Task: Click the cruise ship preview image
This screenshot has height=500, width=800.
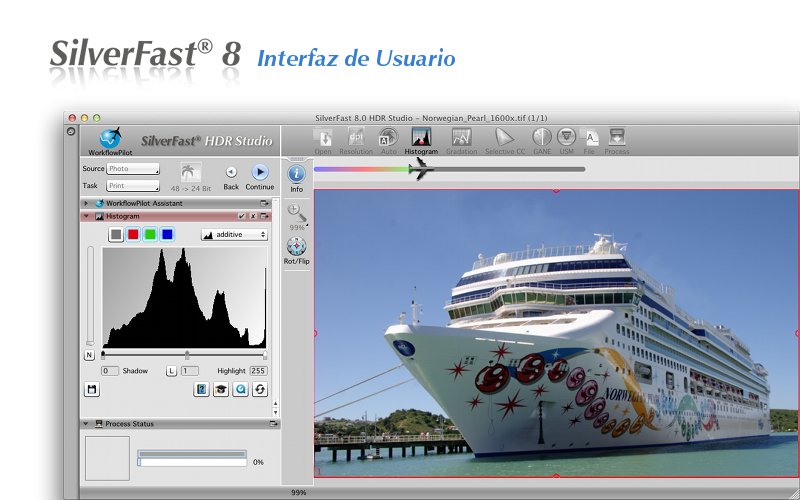Action: point(557,334)
